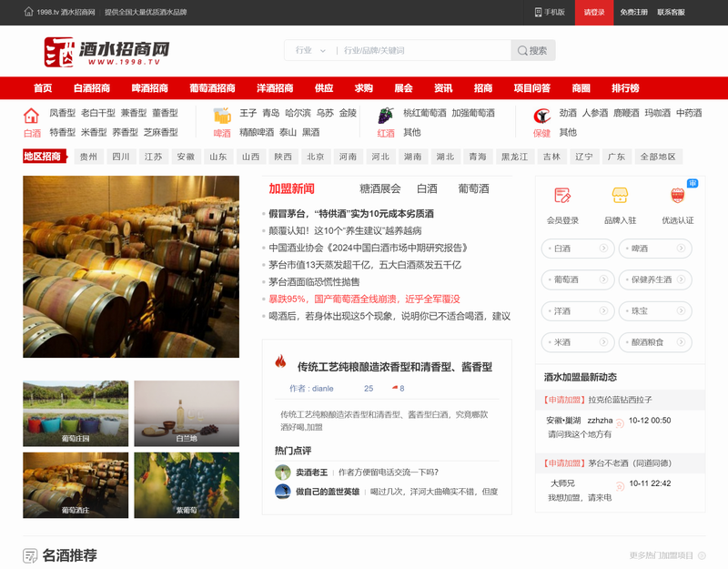
Task: Expand the 酿酒粮食 pill in sidebar
Action: coord(654,342)
